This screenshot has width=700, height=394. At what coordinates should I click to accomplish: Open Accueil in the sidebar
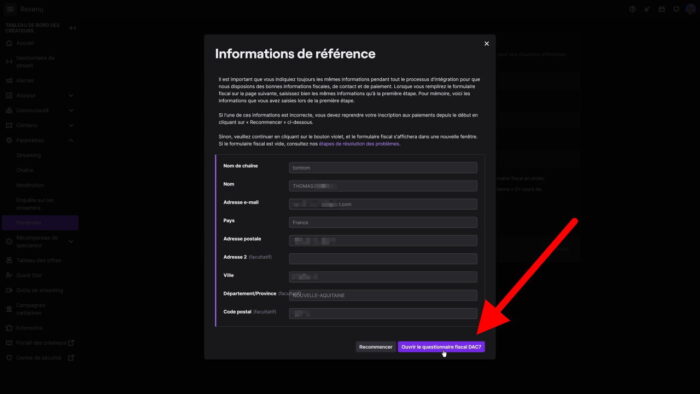25,43
